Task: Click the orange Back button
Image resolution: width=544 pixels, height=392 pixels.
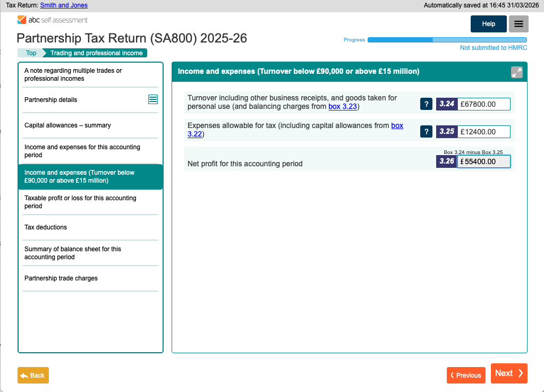Action: (33, 375)
